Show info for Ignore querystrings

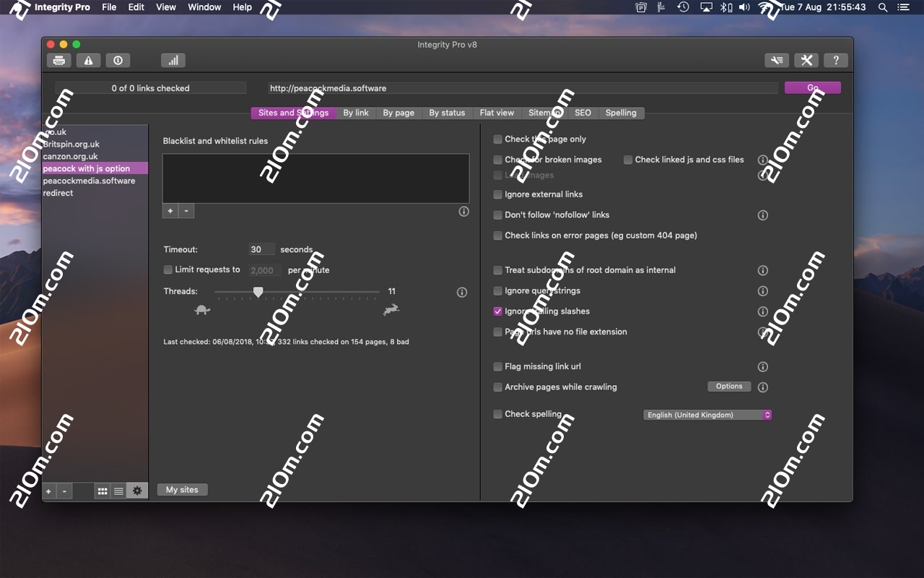click(x=762, y=291)
